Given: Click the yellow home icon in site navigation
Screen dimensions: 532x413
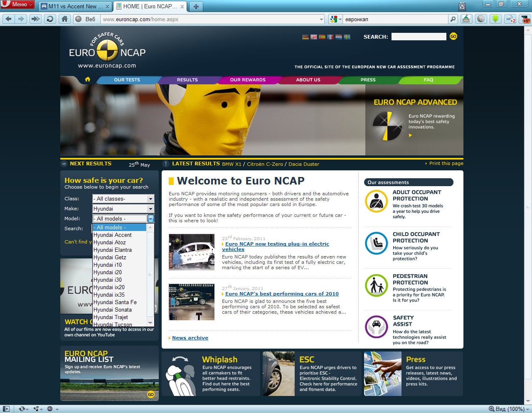Looking at the screenshot, I should coord(87,79).
